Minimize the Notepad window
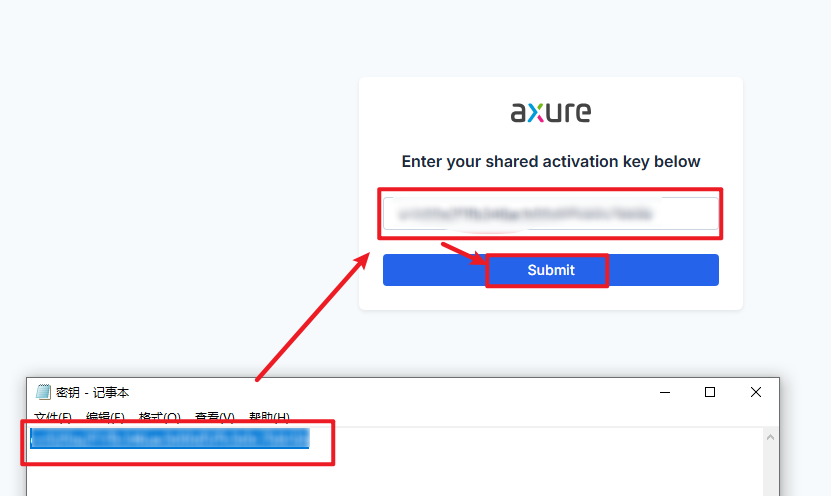The height and width of the screenshot is (496, 831). point(663,393)
